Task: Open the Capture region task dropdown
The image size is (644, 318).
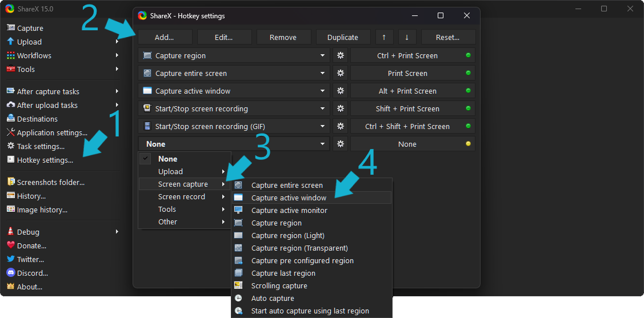Action: (234, 55)
